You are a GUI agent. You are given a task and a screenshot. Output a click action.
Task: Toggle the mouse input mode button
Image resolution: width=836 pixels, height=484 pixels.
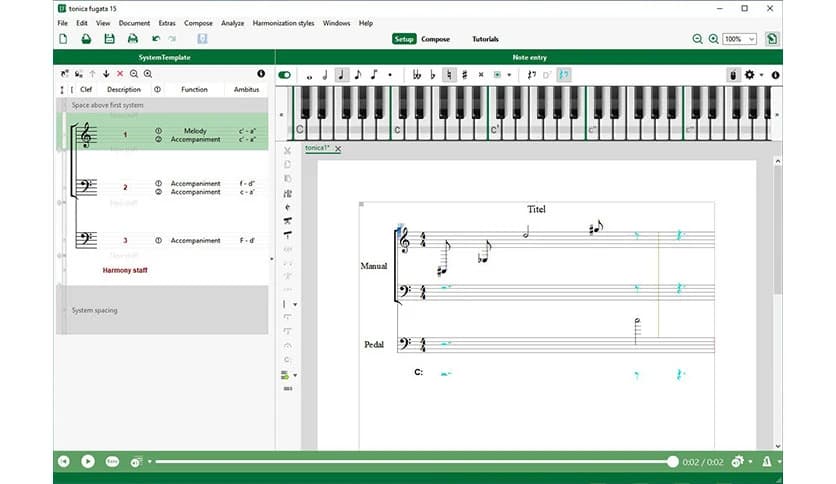click(x=734, y=74)
